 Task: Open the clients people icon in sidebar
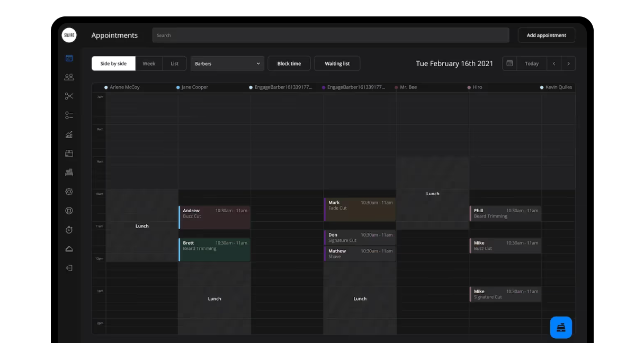click(69, 77)
